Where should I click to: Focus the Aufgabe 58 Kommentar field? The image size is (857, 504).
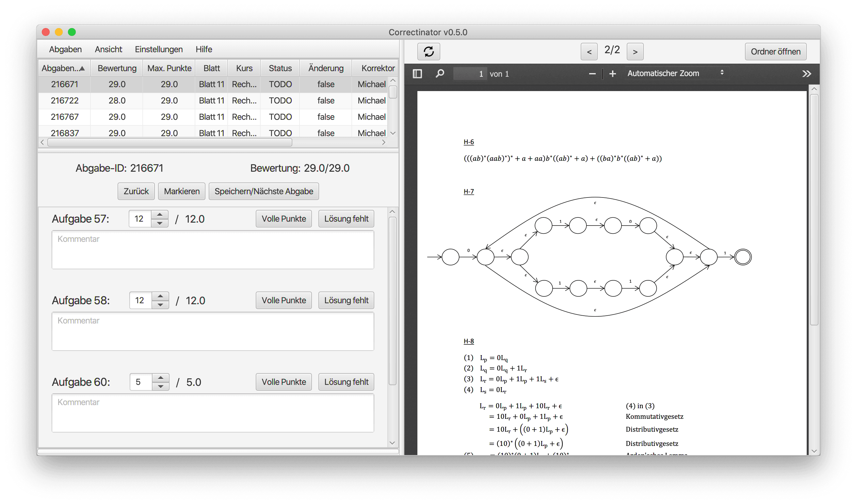[x=213, y=331]
